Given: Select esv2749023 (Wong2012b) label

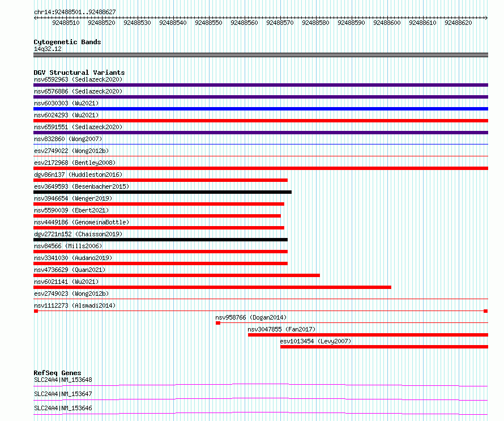Looking at the screenshot, I should pyautogui.click(x=71, y=294).
